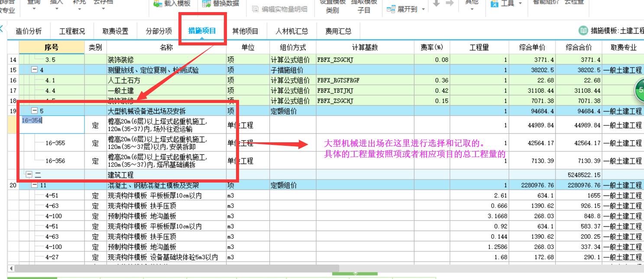This screenshot has height=279, width=644.
Task: Click the 工具 toolbox icon
Action: coord(494,3)
